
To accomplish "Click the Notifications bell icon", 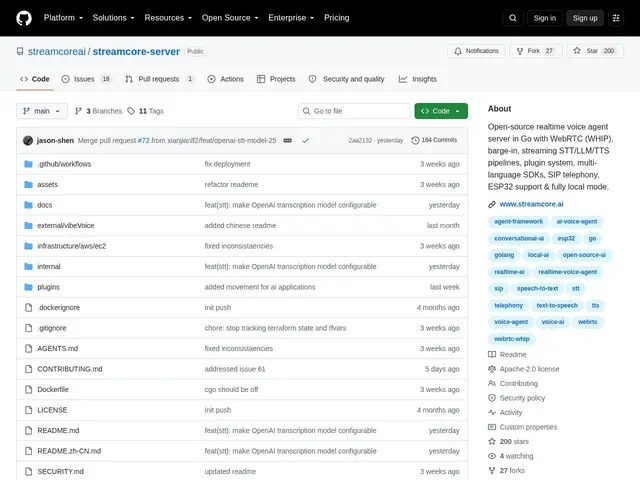I will point(458,51).
